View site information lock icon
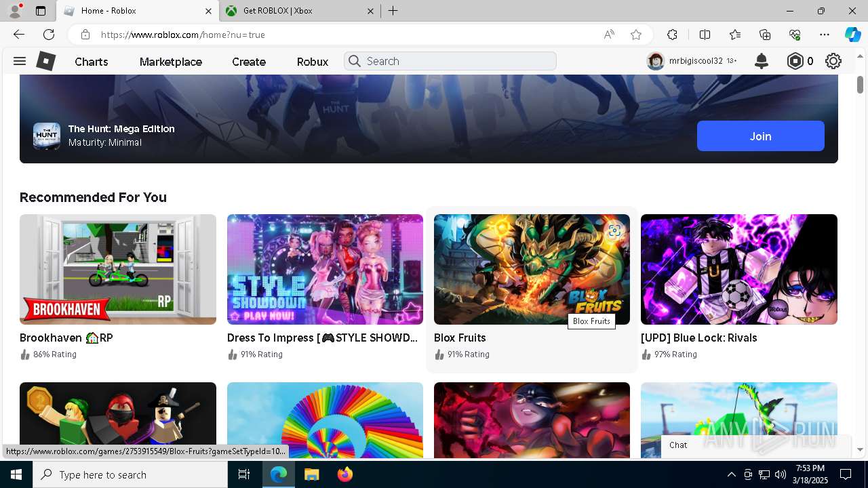Screen dimensions: 868x488 [85, 35]
